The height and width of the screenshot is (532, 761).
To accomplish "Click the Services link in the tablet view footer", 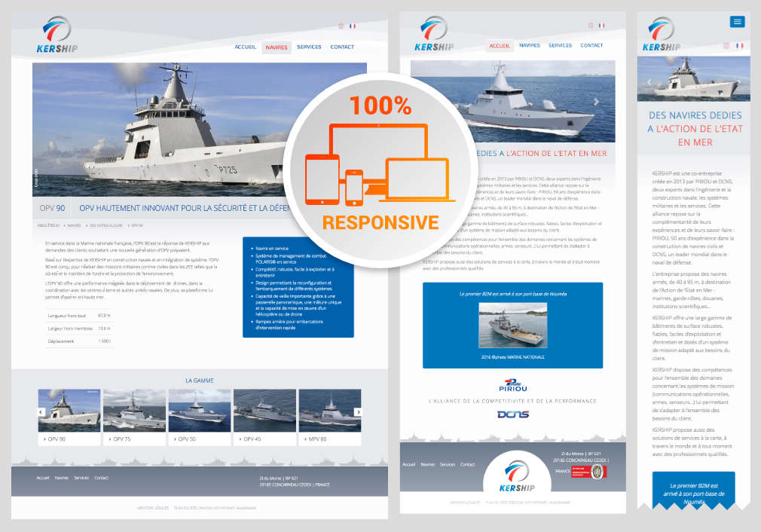I will point(448,464).
